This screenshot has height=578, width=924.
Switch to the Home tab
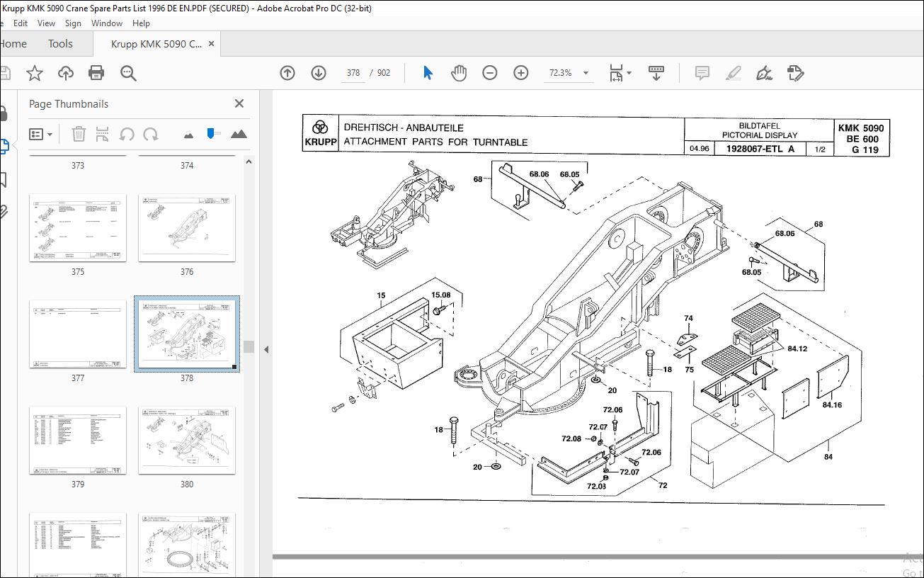(x=13, y=44)
